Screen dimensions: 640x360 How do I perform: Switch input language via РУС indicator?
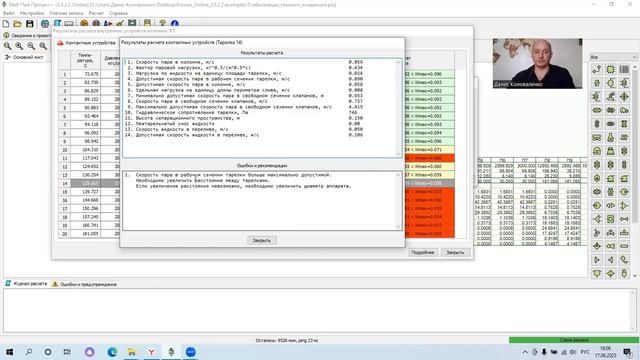coord(585,352)
